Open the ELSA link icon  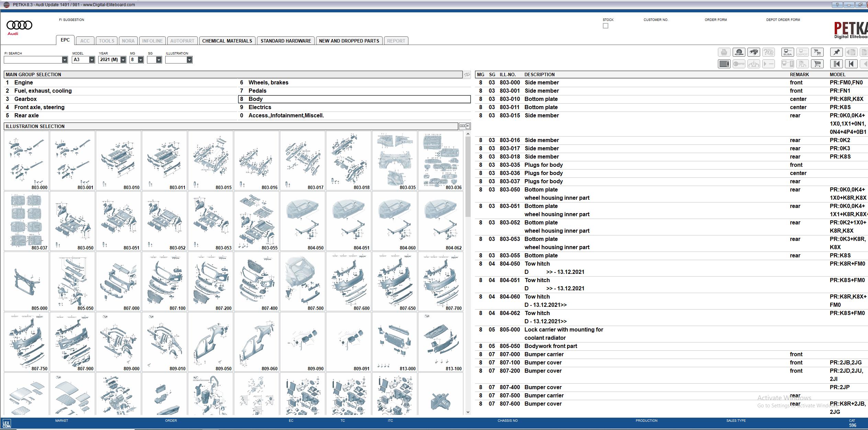[x=787, y=52]
